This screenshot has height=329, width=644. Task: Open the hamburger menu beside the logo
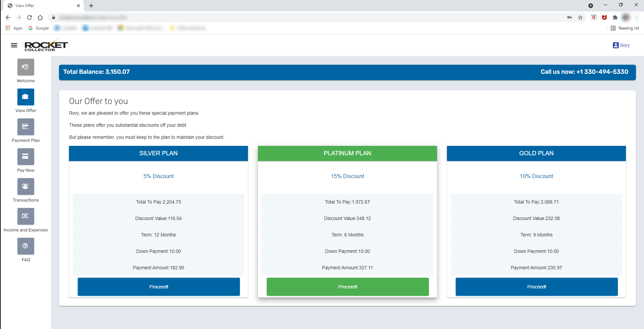coord(14,45)
